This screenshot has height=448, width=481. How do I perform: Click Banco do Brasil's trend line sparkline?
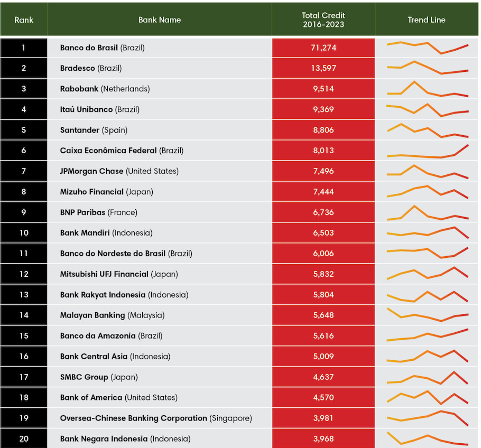point(427,48)
